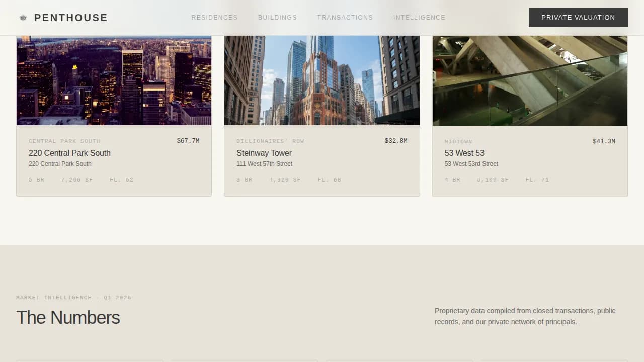
Task: Click the $67.7M price label
Action: click(x=188, y=141)
